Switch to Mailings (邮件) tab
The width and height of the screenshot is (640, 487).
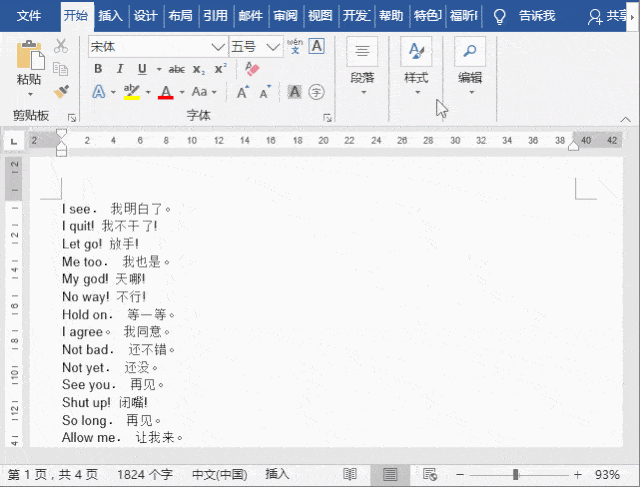[x=250, y=16]
